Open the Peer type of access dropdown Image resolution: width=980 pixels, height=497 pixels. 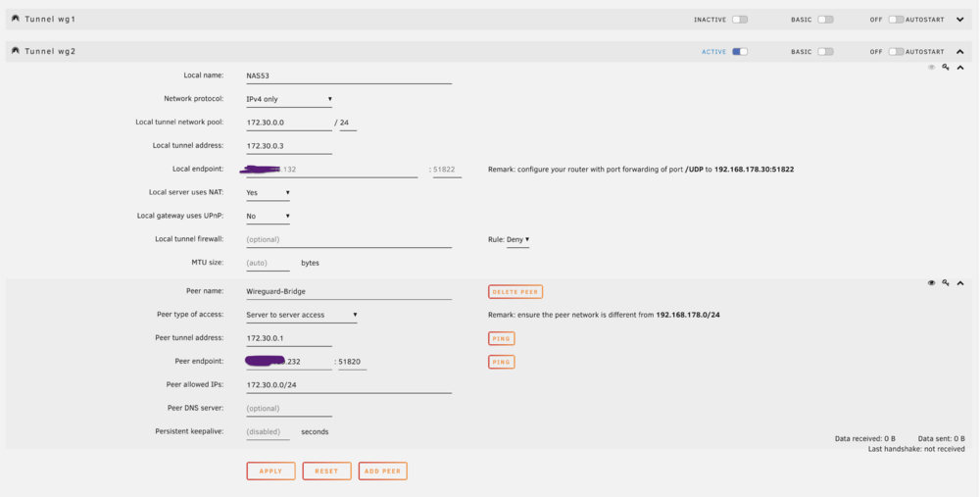(302, 315)
